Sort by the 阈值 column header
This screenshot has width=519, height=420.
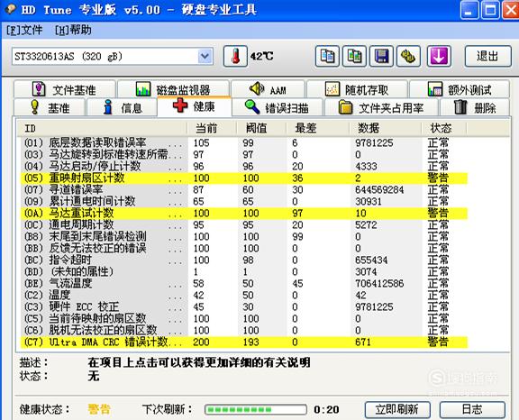pyautogui.click(x=261, y=128)
